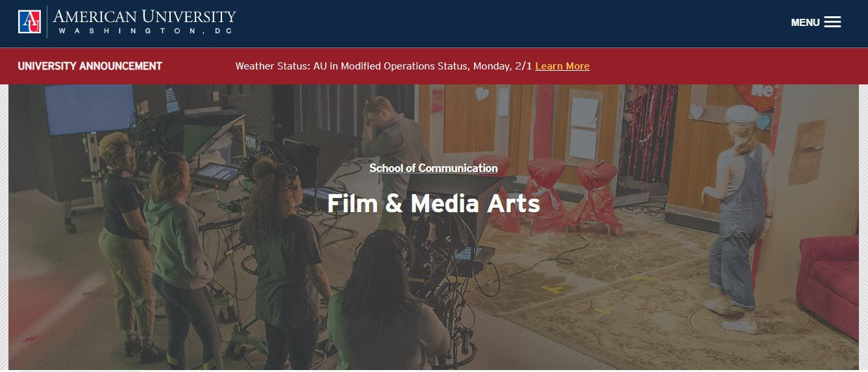Screen dimensions: 868x372
Task: Click the teleprompter camera rig in photo
Action: 448,247
